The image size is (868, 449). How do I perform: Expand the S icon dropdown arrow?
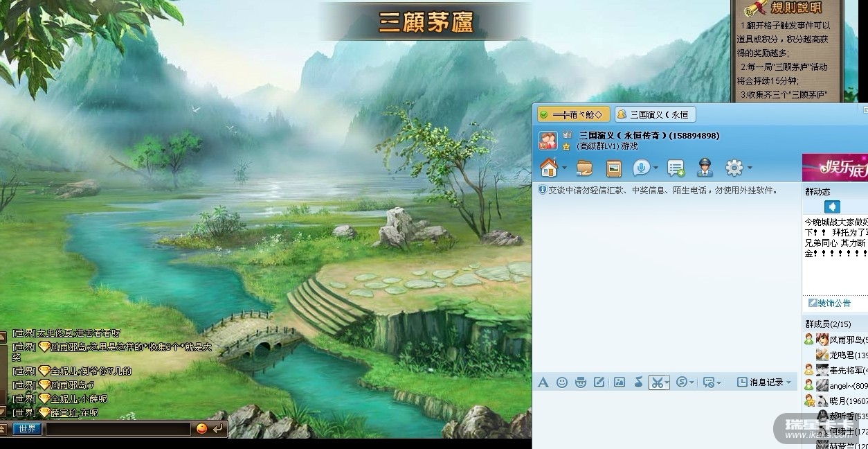691,383
